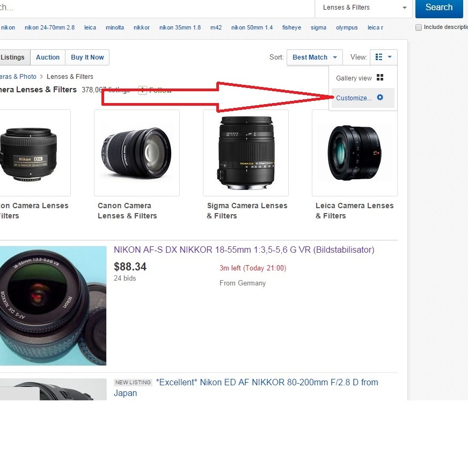Click the 'nikon' related search link
468x476 pixels.
(8, 27)
